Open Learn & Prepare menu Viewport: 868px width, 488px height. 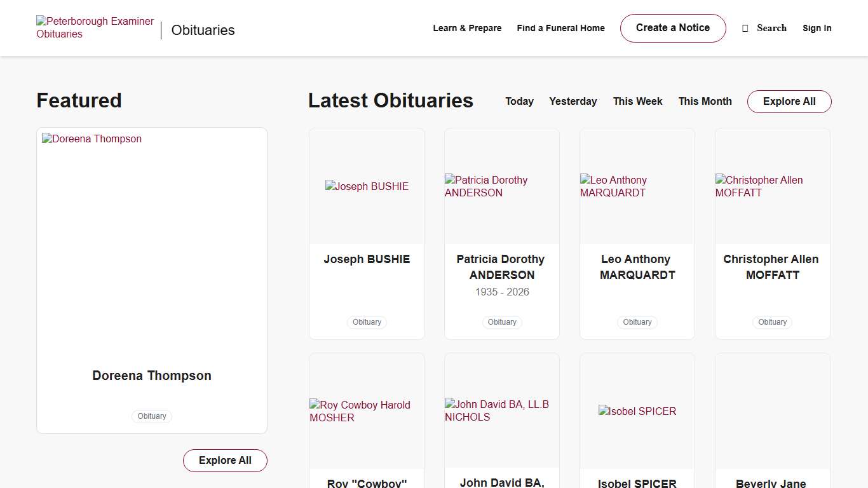pos(467,28)
